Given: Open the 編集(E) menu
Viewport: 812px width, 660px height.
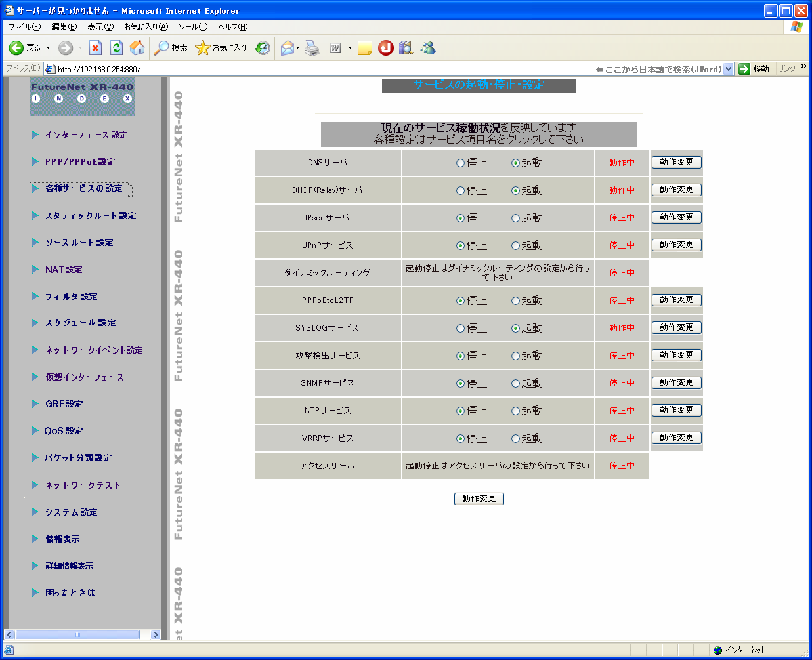Looking at the screenshot, I should click(x=64, y=27).
